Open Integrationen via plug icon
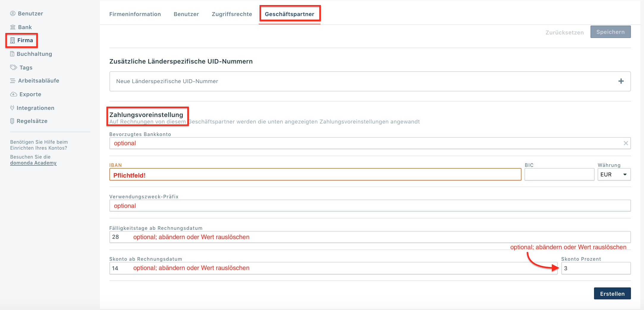This screenshot has width=644, height=310. click(x=12, y=108)
